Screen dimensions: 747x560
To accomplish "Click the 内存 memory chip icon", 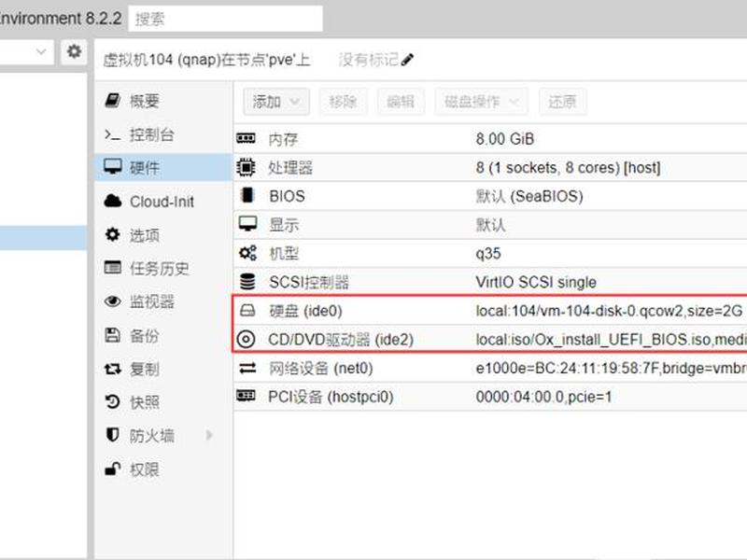I will point(246,138).
